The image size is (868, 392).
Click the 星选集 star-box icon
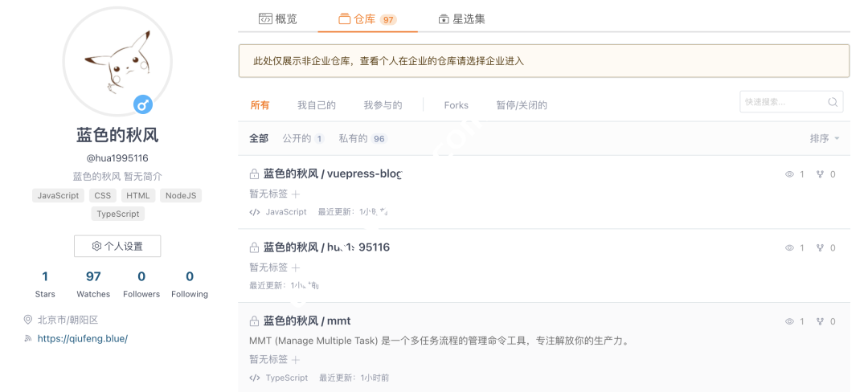tap(444, 19)
